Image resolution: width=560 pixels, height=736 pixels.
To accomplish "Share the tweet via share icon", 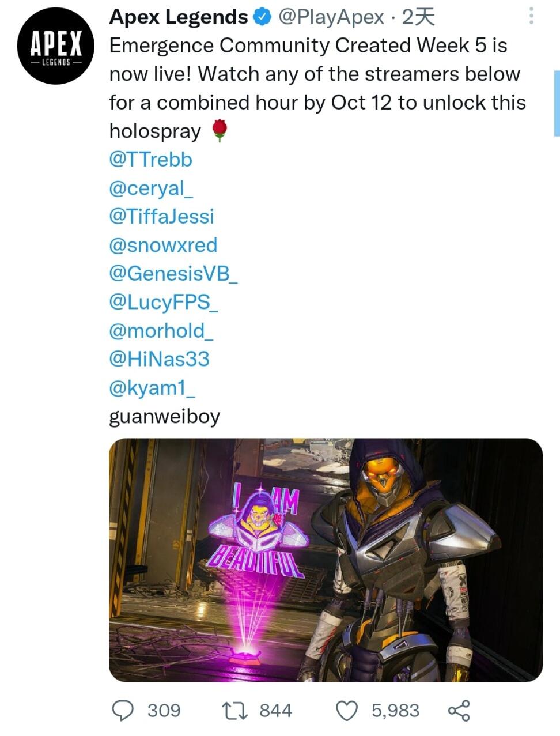I will tap(459, 710).
